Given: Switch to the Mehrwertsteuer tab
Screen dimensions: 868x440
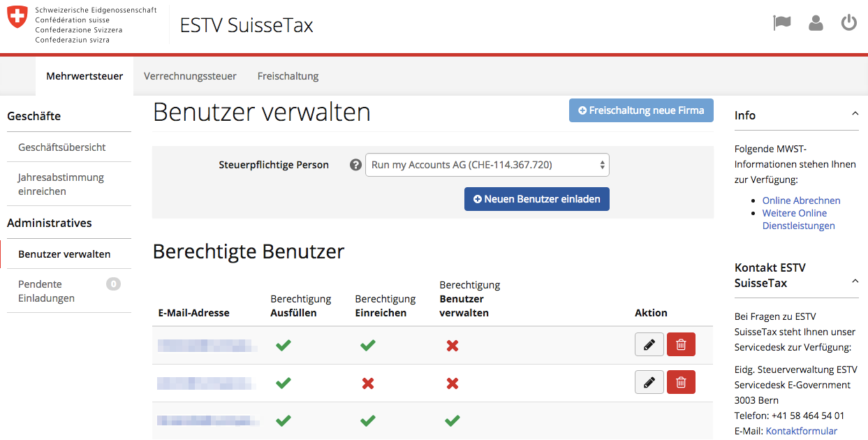Looking at the screenshot, I should point(84,76).
